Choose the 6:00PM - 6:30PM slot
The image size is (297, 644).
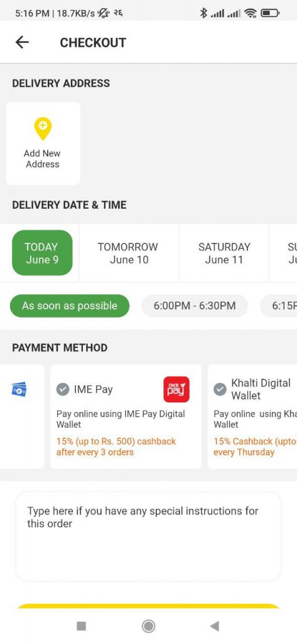tap(195, 306)
